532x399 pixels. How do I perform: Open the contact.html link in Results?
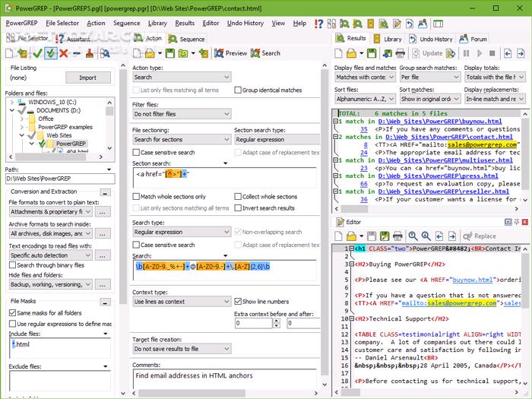(x=449, y=137)
